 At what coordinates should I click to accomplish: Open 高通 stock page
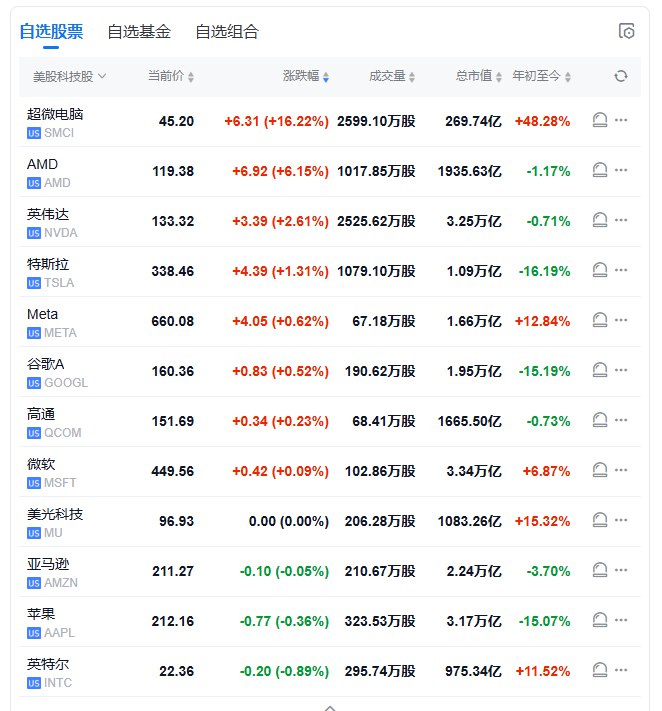(41, 414)
